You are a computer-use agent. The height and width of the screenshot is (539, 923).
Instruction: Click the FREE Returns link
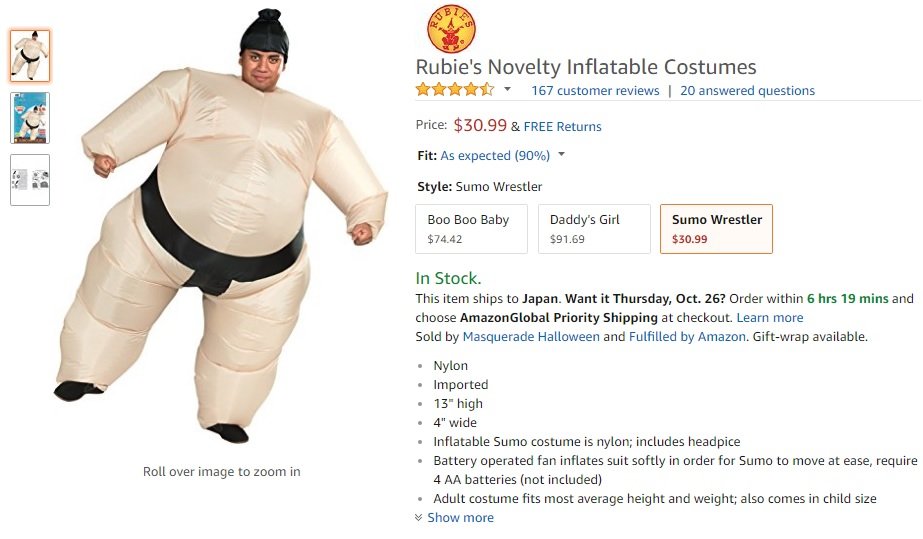point(562,127)
